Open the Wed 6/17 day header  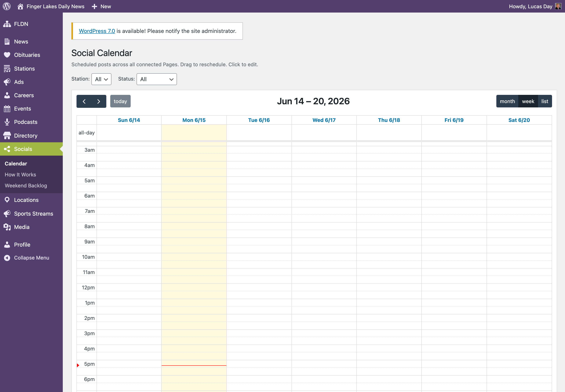tap(324, 120)
